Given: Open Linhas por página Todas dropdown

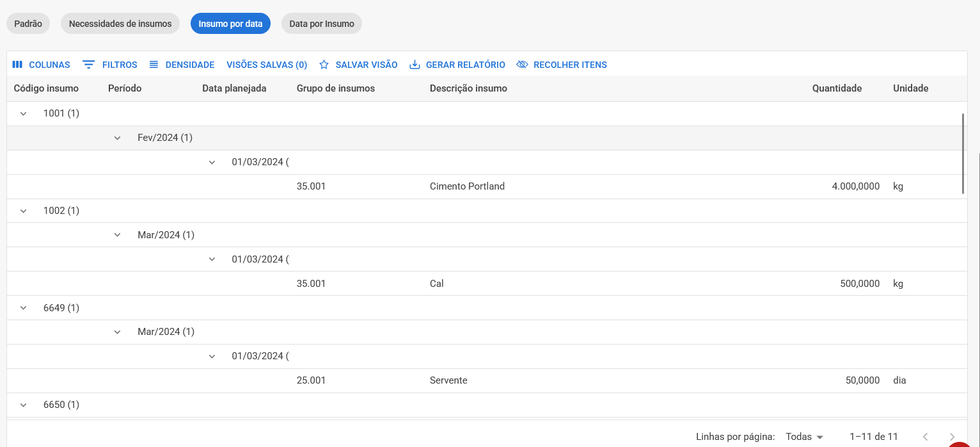Looking at the screenshot, I should 804,437.
